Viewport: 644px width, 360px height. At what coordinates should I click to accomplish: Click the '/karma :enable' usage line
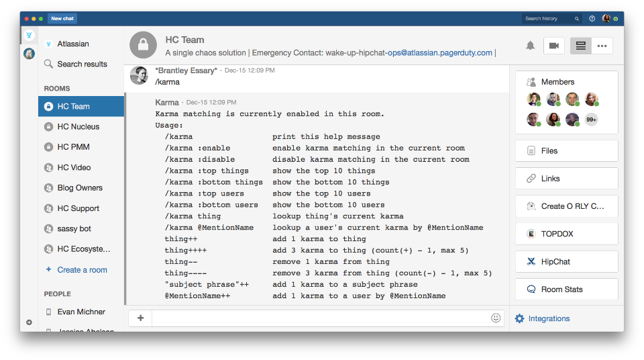315,148
